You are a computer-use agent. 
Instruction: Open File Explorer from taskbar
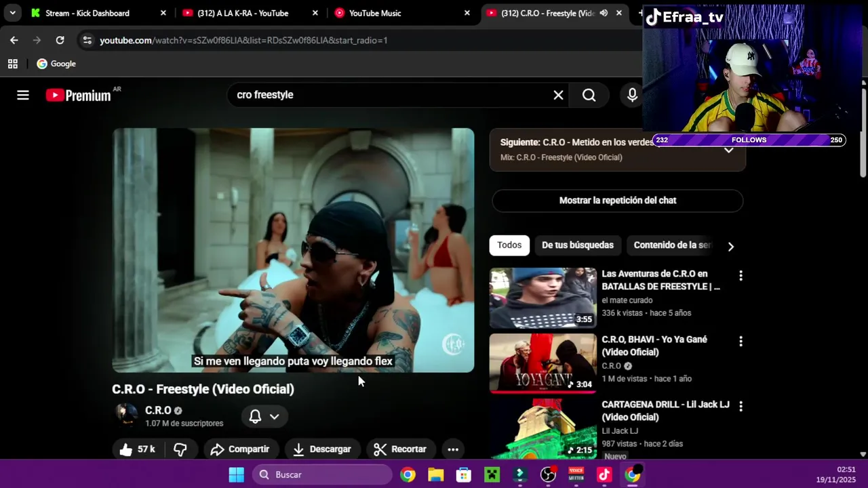tap(435, 474)
